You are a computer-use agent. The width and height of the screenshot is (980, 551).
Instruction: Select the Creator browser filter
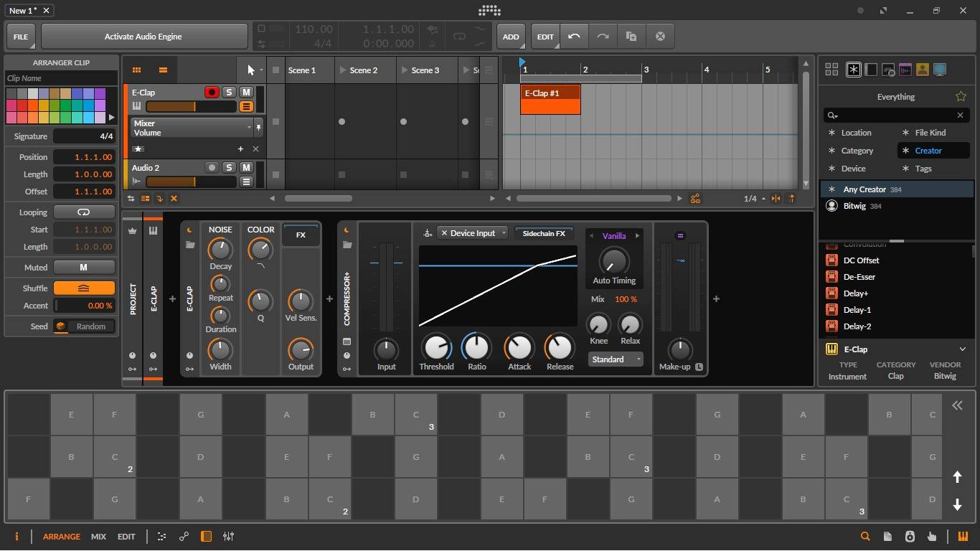click(x=933, y=151)
